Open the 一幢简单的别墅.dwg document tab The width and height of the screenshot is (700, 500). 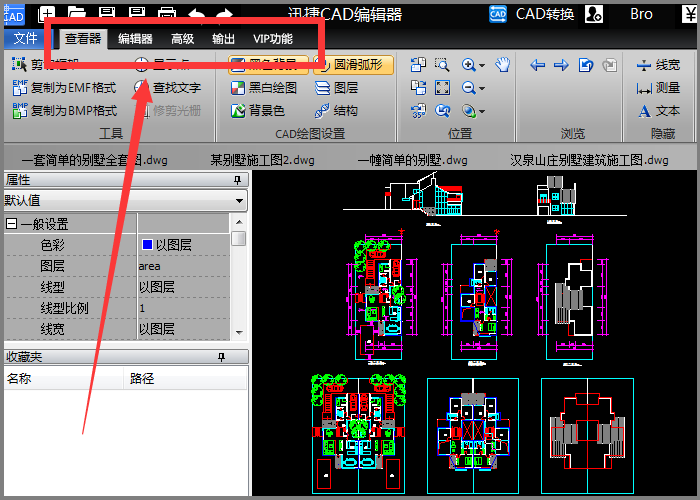click(x=412, y=160)
